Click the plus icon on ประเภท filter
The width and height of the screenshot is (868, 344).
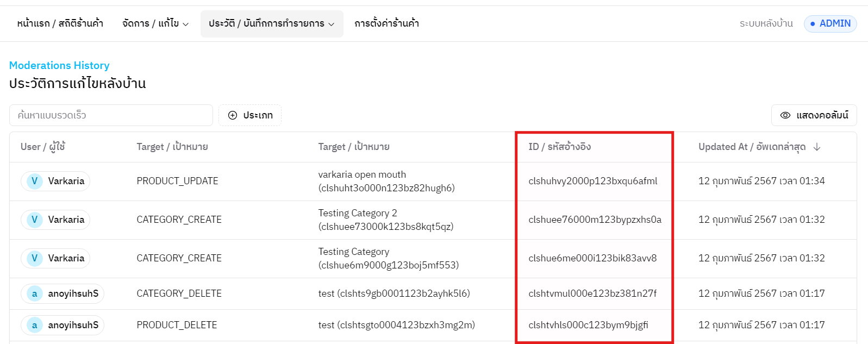233,115
